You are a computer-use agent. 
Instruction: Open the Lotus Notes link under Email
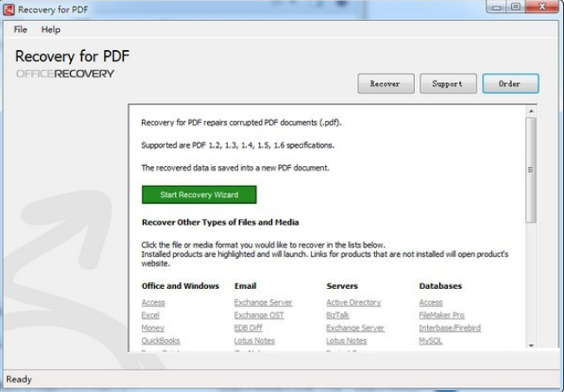255,341
